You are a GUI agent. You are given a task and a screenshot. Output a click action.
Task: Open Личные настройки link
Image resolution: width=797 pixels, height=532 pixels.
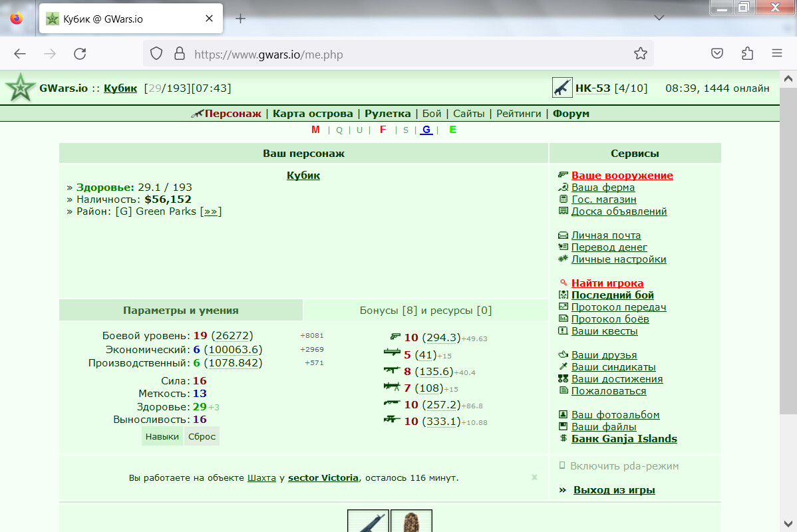coord(619,259)
